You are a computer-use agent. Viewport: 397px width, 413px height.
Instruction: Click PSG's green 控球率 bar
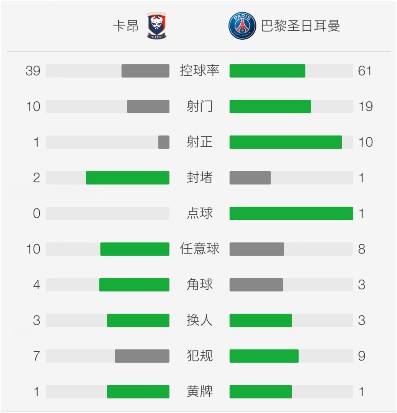tap(267, 71)
